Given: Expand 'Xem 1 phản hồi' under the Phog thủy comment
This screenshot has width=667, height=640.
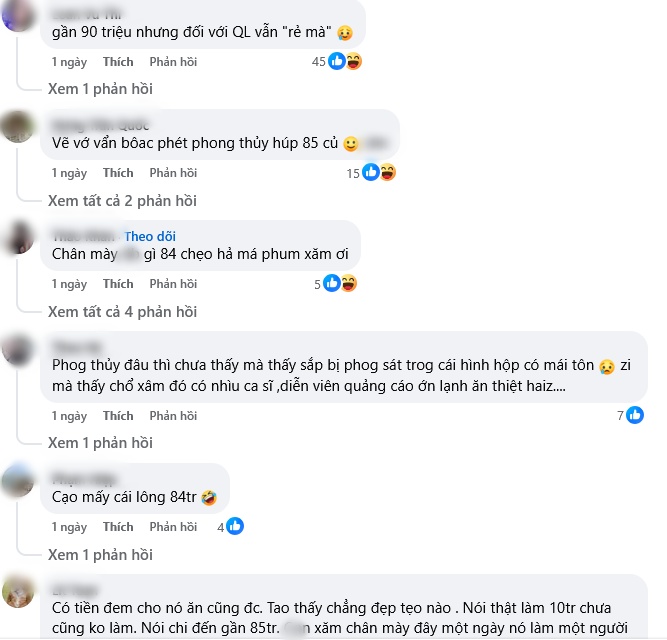Looking at the screenshot, I should (100, 443).
